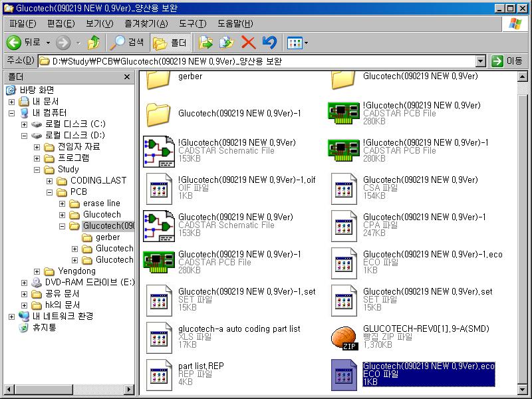The image size is (532, 399).
Task: Select the PCB folder in the tree
Action: pyautogui.click(x=78, y=192)
